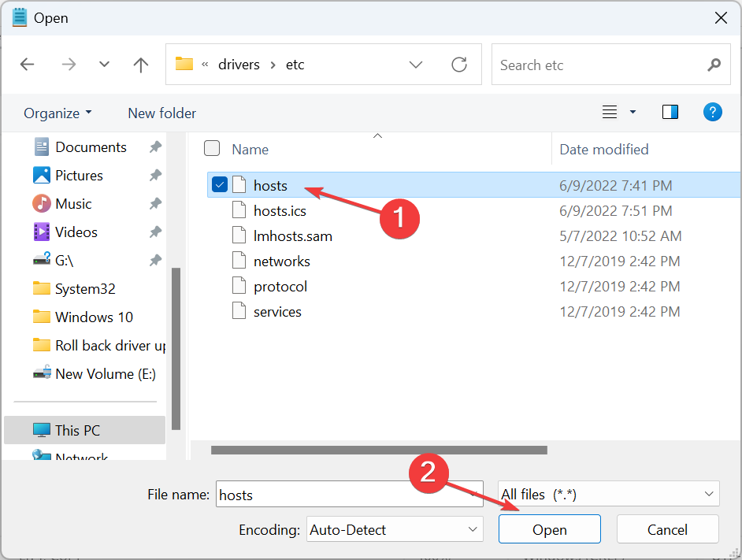Expand the recent locations chevron

coord(104,65)
